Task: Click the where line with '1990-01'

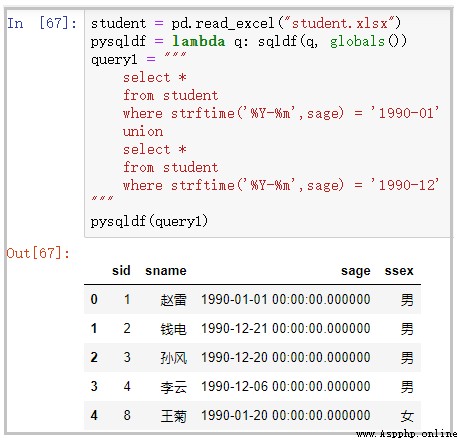Action: click(x=281, y=113)
